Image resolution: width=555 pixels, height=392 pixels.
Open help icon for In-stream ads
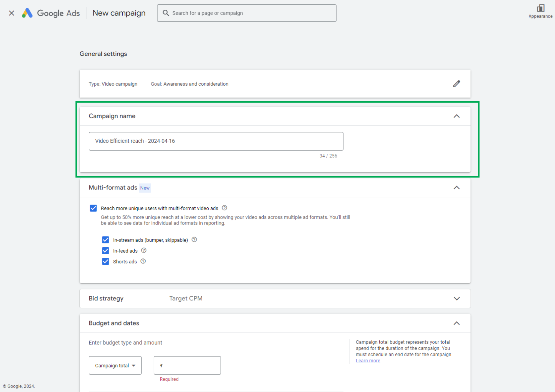pos(194,240)
